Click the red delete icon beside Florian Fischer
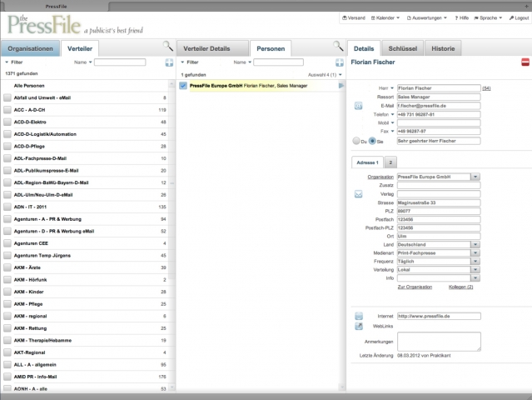 [x=525, y=62]
